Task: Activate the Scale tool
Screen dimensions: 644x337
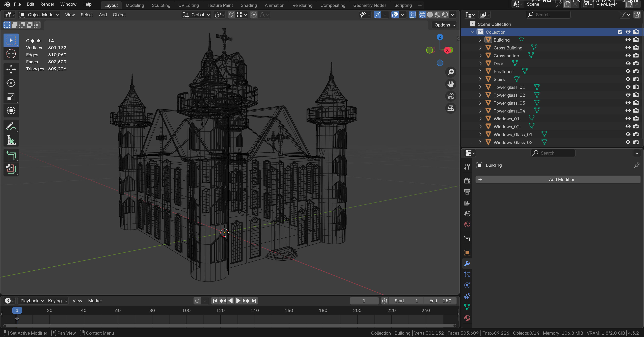Action: point(11,97)
